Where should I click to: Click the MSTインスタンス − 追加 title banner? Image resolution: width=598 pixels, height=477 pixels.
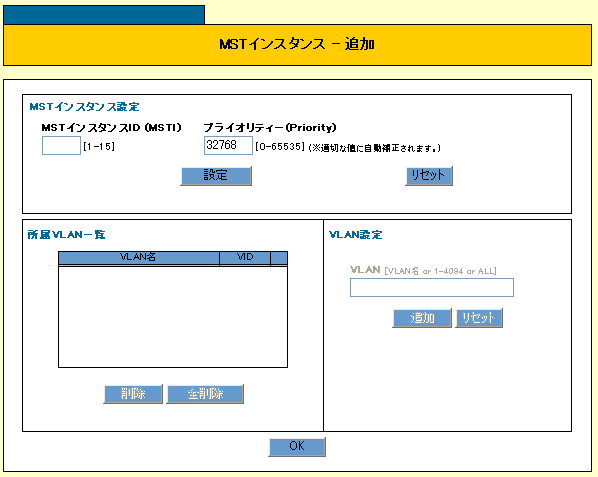click(x=297, y=45)
